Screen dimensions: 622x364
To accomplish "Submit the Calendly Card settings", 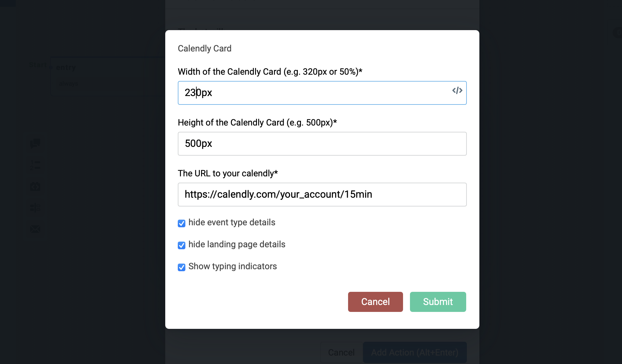I will tap(438, 302).
